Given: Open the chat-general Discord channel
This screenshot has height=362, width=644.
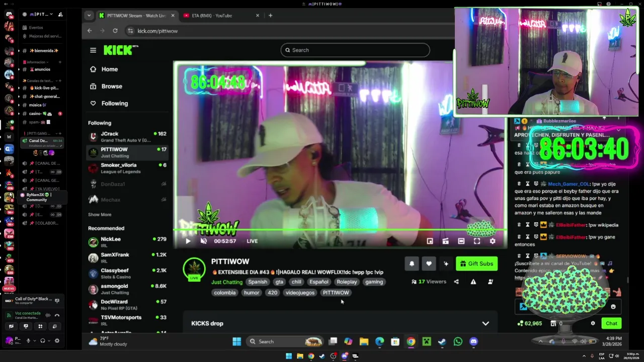Looking at the screenshot, I should 44,97.
